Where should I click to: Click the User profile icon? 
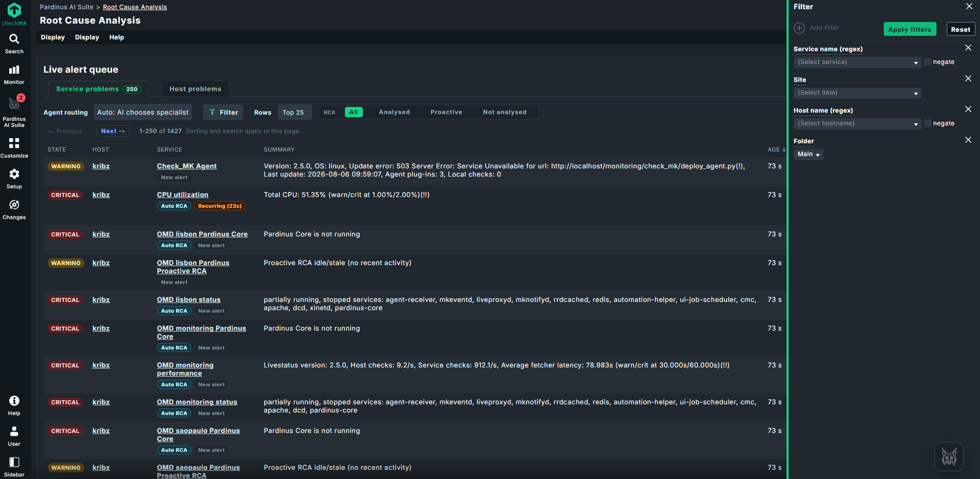tap(14, 431)
